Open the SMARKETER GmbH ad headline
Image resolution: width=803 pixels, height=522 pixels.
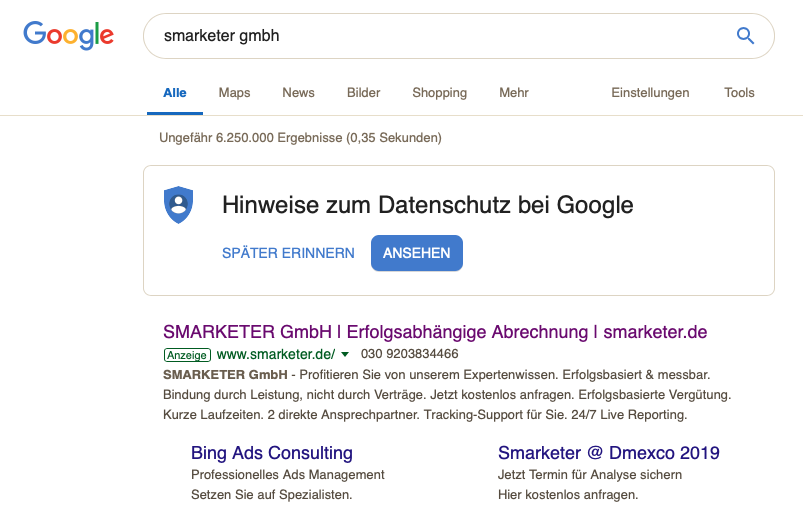click(435, 332)
